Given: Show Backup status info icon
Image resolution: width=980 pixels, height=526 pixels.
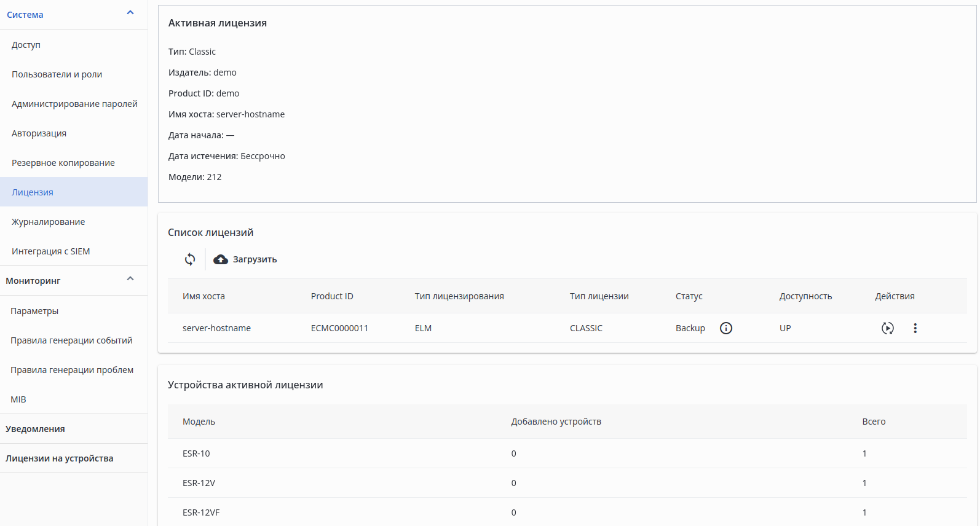Looking at the screenshot, I should coord(726,328).
